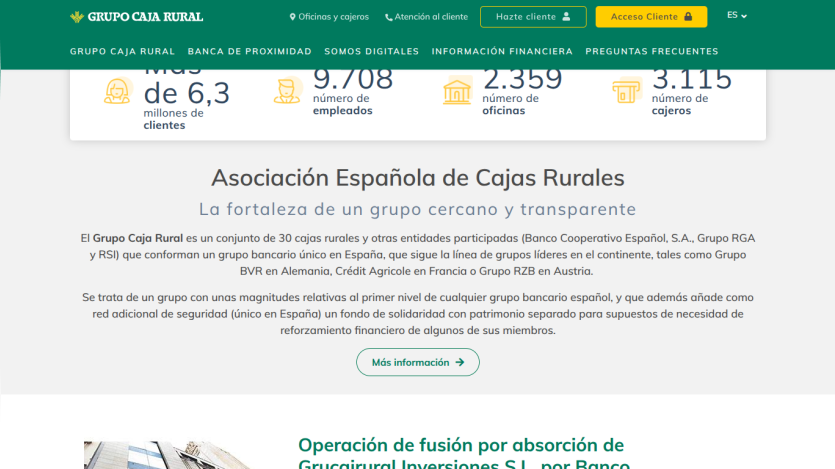Open the Operación de fusión por absorción headline

(x=464, y=455)
